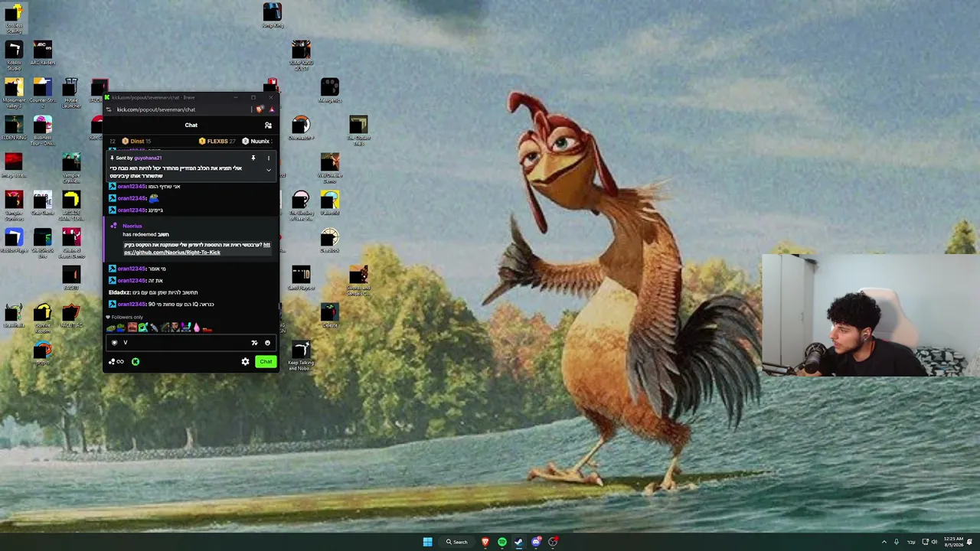Show hidden system tray icons chevron
The height and width of the screenshot is (551, 980).
(x=884, y=542)
